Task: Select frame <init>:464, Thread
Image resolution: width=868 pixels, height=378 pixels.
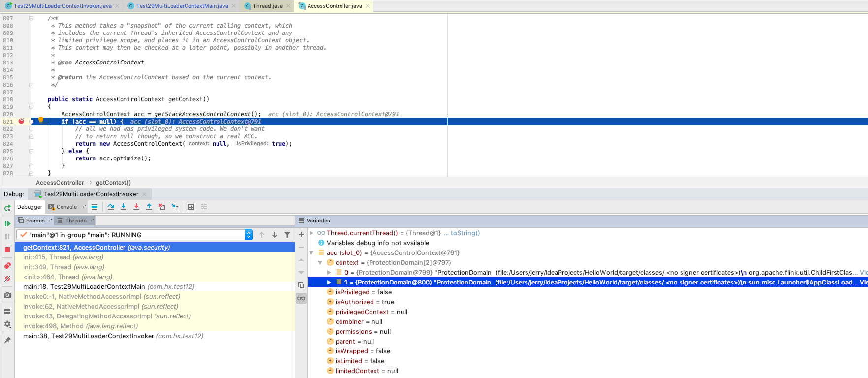Action: point(155,277)
